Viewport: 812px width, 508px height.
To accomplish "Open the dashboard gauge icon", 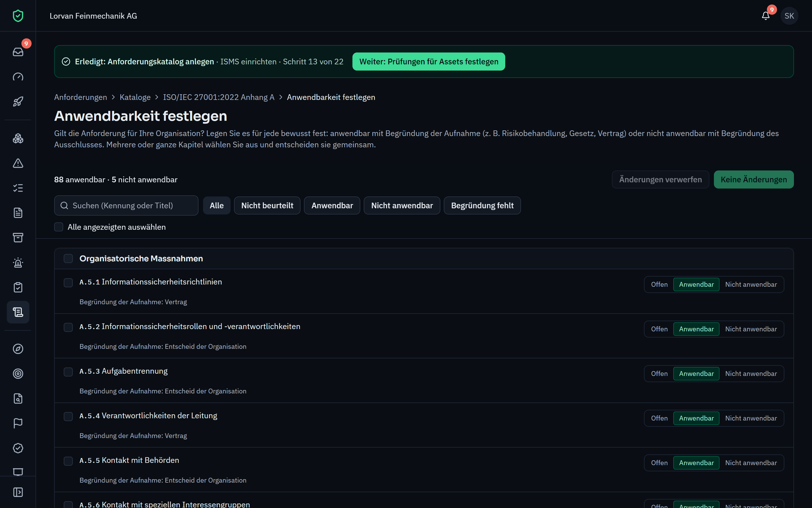I will tap(18, 76).
